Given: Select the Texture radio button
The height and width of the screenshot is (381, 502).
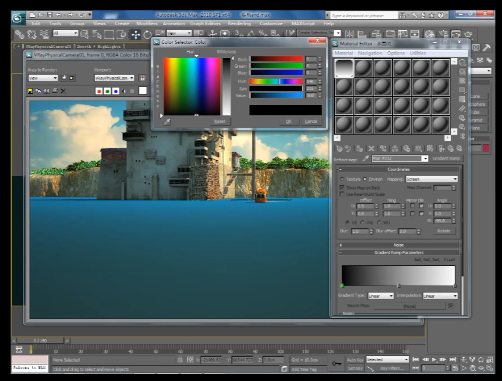Looking at the screenshot, I should 342,179.
